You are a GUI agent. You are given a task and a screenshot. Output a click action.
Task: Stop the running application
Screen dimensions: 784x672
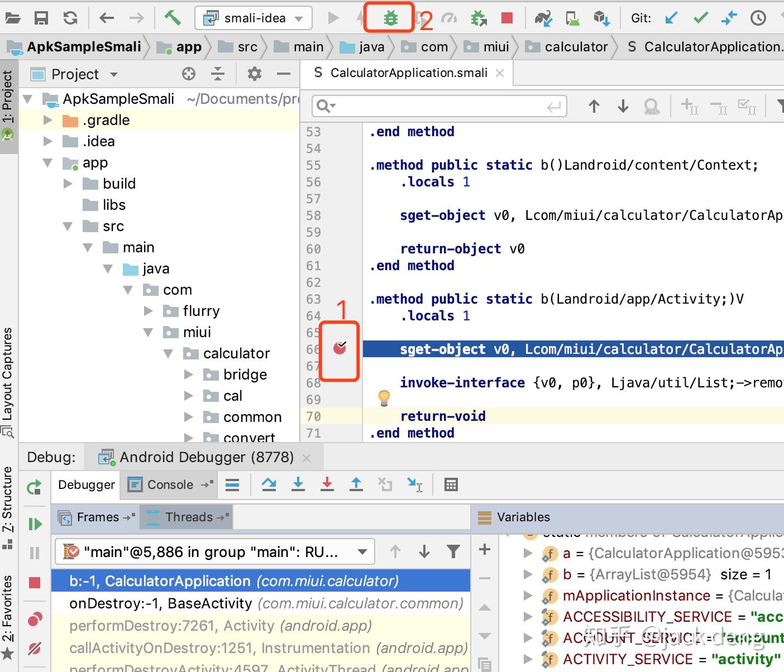click(506, 17)
